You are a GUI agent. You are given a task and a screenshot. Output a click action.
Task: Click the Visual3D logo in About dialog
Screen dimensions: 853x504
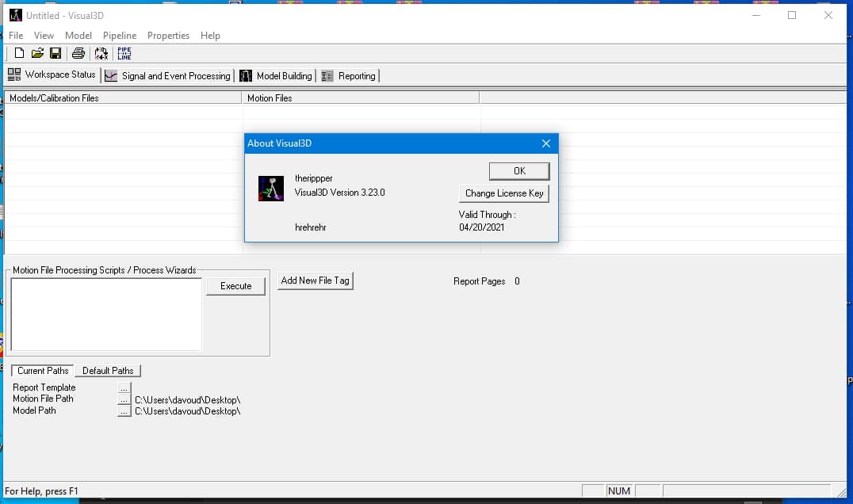coord(271,189)
